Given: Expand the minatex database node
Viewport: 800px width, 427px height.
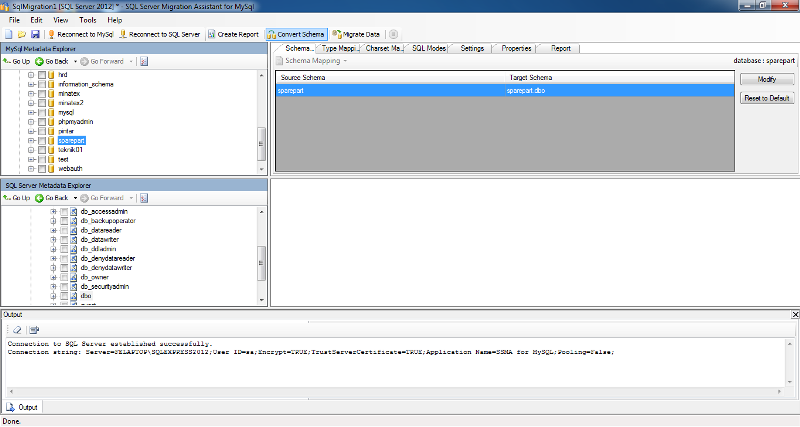Looking at the screenshot, I should [31, 94].
